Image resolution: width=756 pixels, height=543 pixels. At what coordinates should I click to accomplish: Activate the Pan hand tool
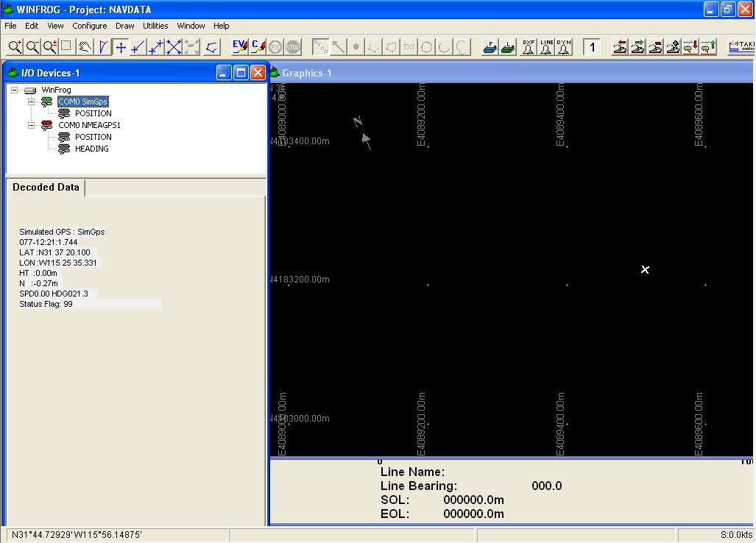84,46
